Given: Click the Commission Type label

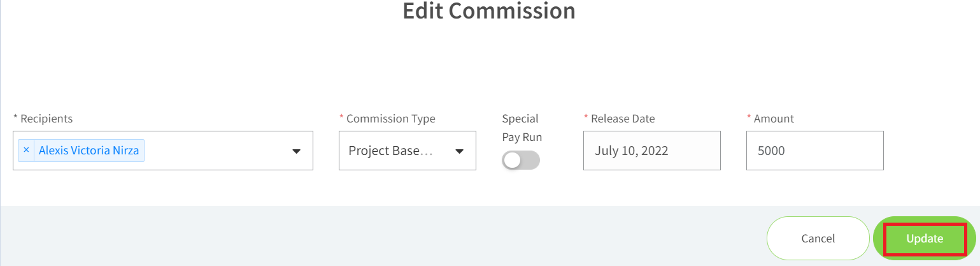Looking at the screenshot, I should click(x=387, y=119).
